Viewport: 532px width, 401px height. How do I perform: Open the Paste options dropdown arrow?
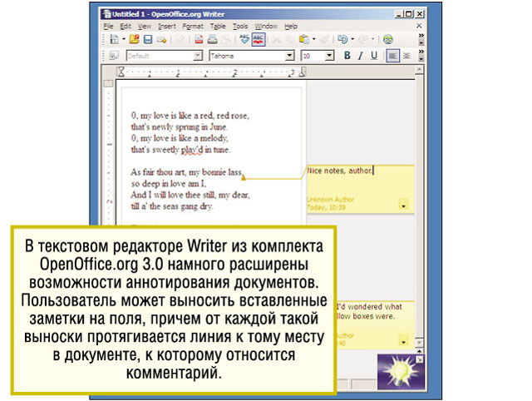click(314, 39)
